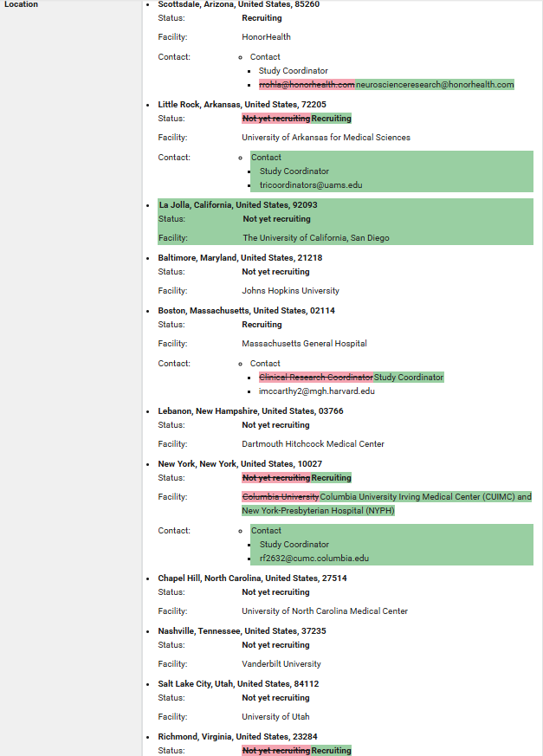
Task: Click Recruiting status under New York location
Action: click(x=332, y=478)
